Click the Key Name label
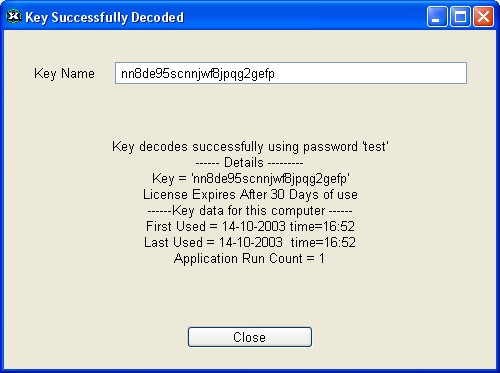This screenshot has height=373, width=500. [64, 74]
